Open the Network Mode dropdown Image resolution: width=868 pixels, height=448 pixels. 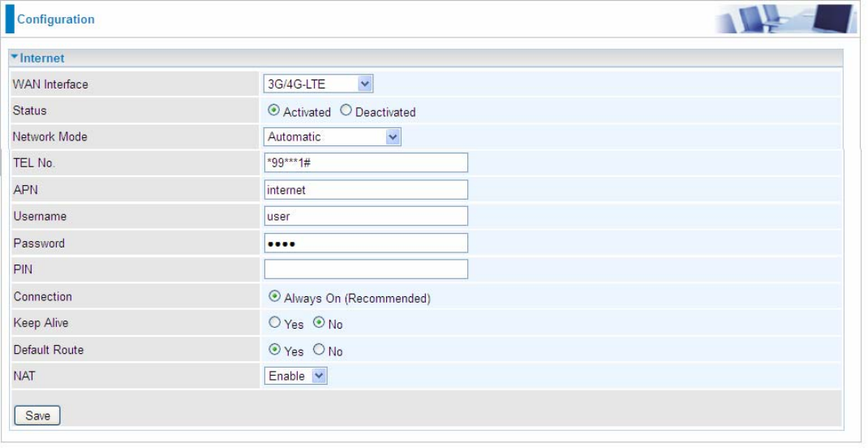(332, 137)
